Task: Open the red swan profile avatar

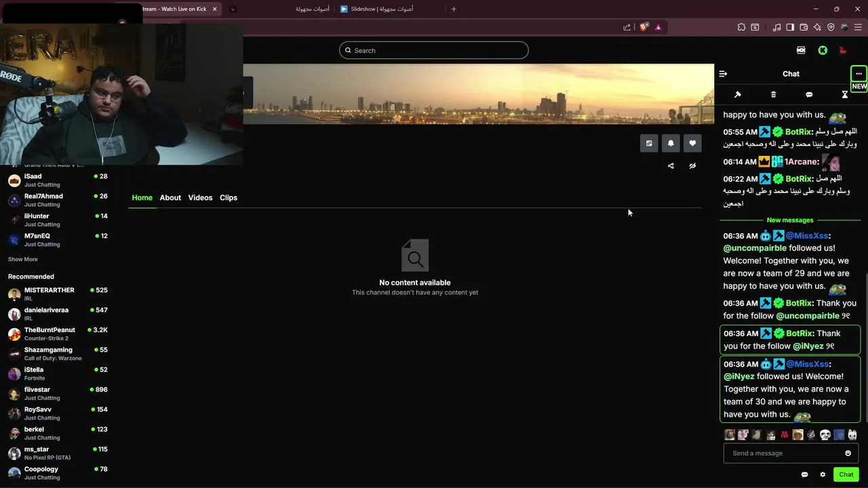Action: coord(843,50)
